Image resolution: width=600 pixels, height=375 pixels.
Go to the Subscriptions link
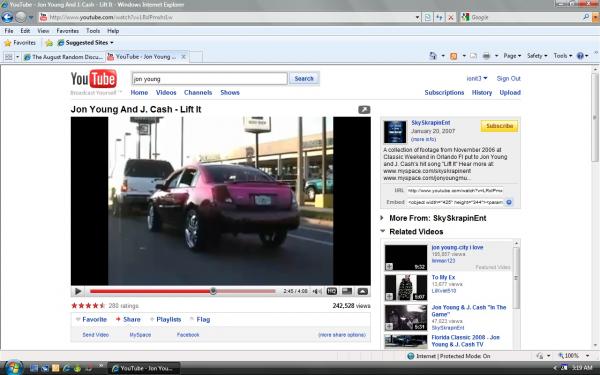click(444, 93)
